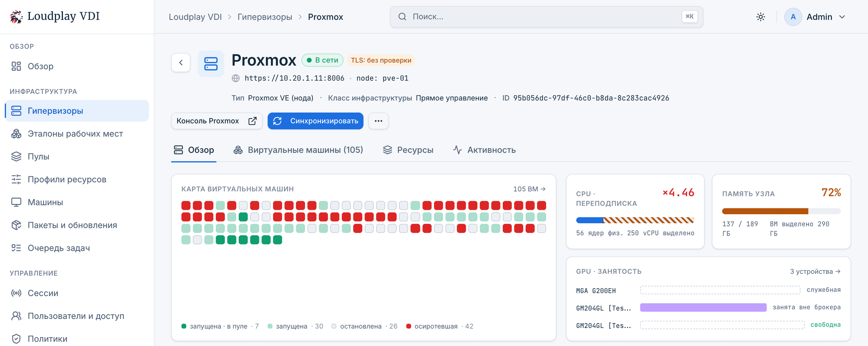Click the Очередь задач list icon
The height and width of the screenshot is (346, 868).
pos(16,248)
